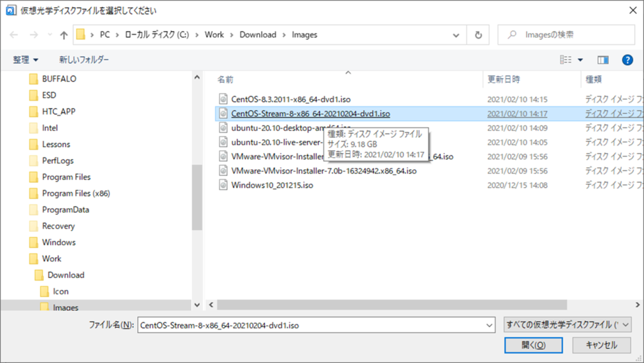Go up one folder level
Image resolution: width=644 pixels, height=363 pixels.
[64, 35]
